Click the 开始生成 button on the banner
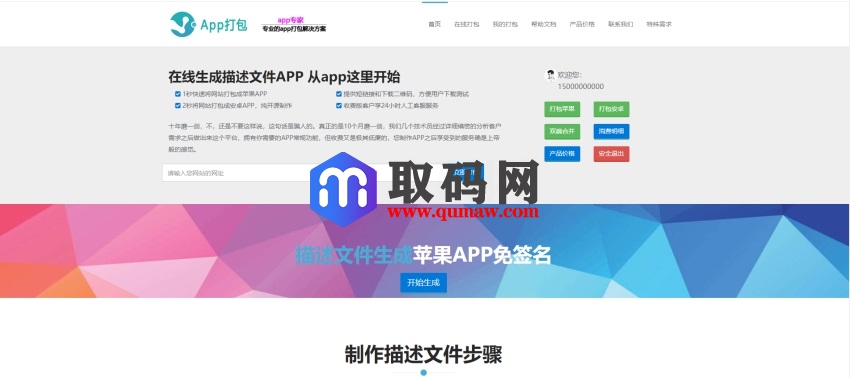The width and height of the screenshot is (850, 378). pos(423,283)
